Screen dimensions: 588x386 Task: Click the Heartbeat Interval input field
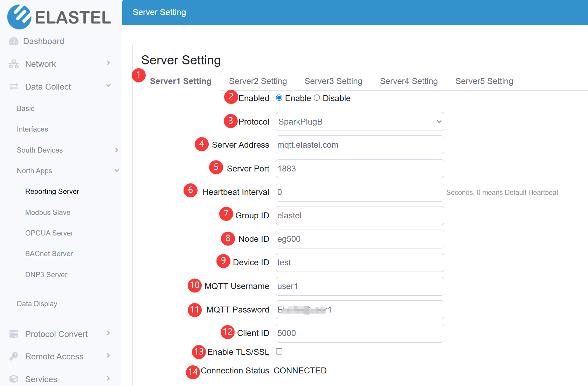click(x=360, y=192)
